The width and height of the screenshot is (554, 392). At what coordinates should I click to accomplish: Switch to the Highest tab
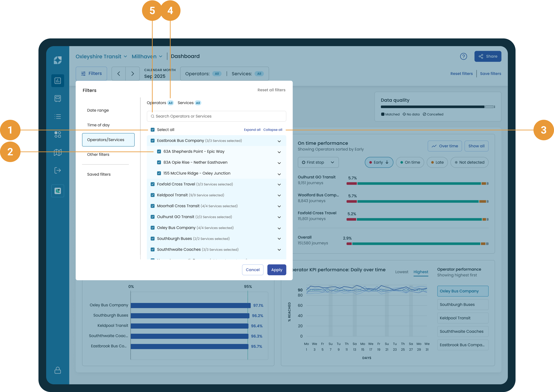coord(420,272)
